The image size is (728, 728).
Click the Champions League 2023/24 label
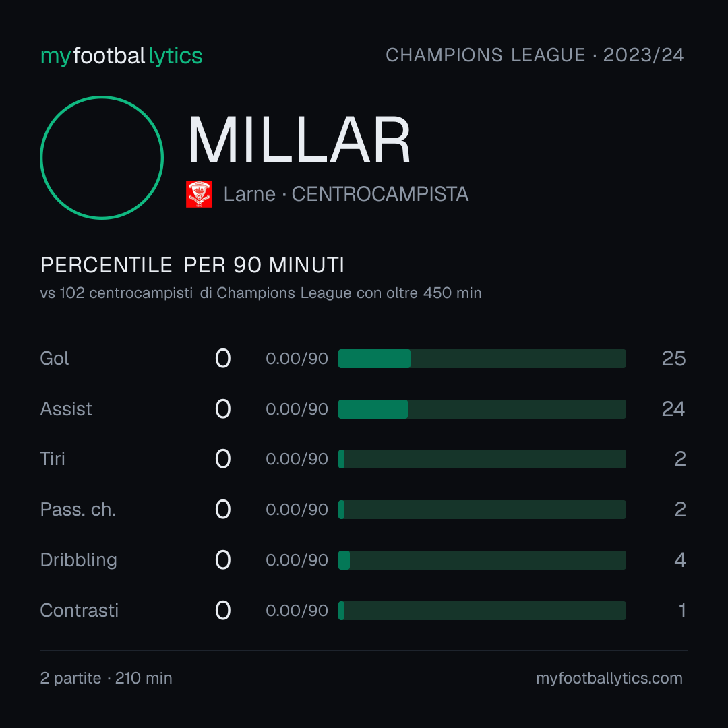click(x=535, y=55)
